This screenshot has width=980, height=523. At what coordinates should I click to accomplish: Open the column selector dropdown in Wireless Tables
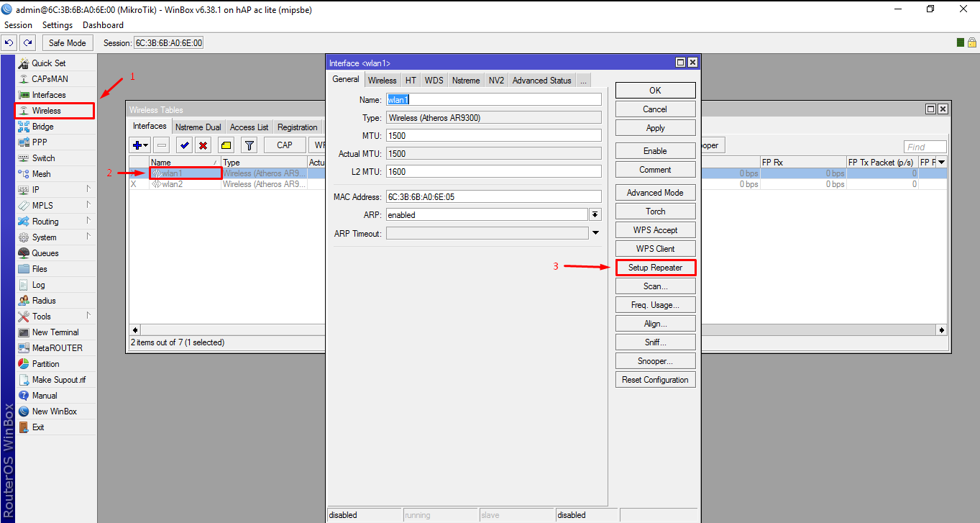(940, 163)
